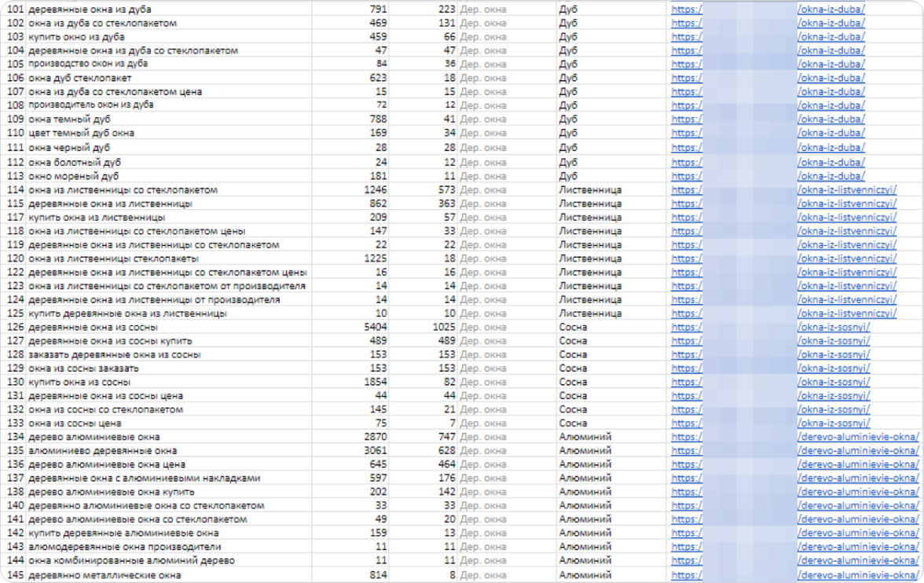This screenshot has height=583, width=924.
Task: Click value 1025 in row 126
Action: tap(444, 327)
